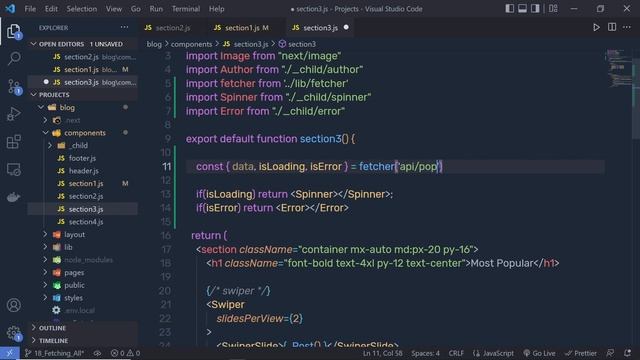Open the Edit menu
The height and width of the screenshot is (360, 640).
[51, 9]
